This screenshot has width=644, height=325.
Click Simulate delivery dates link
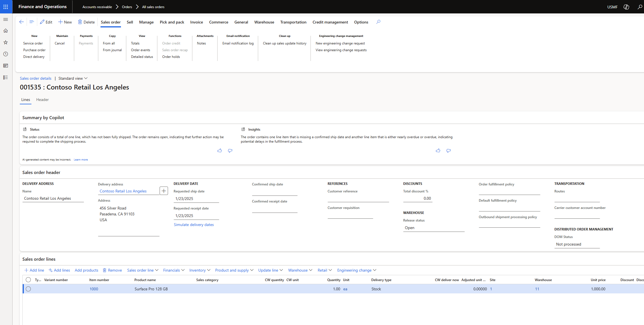(193, 225)
